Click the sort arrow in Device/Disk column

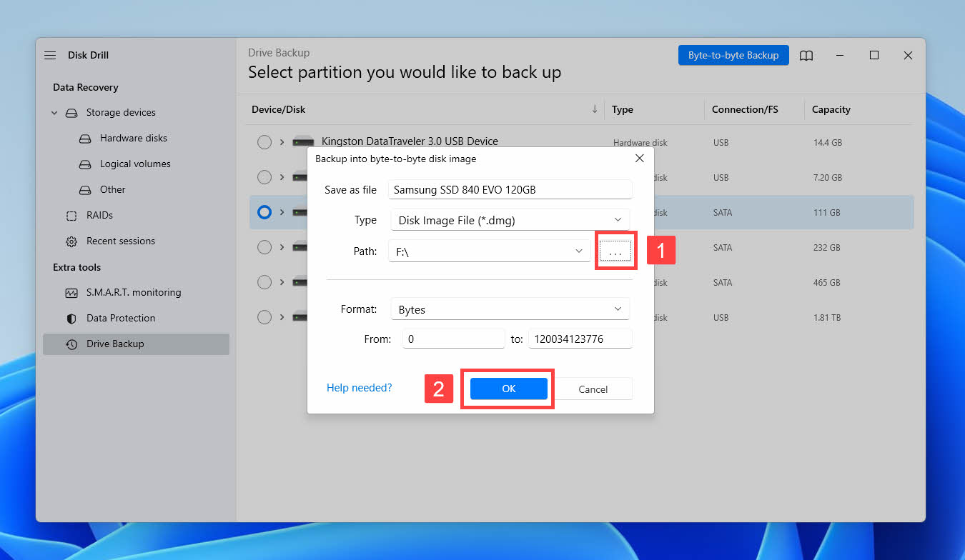click(x=595, y=109)
